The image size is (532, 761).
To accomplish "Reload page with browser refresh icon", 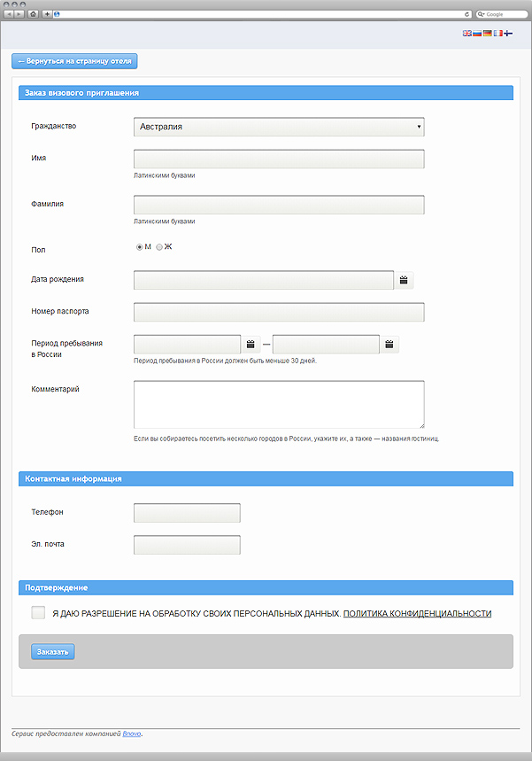I will click(467, 14).
